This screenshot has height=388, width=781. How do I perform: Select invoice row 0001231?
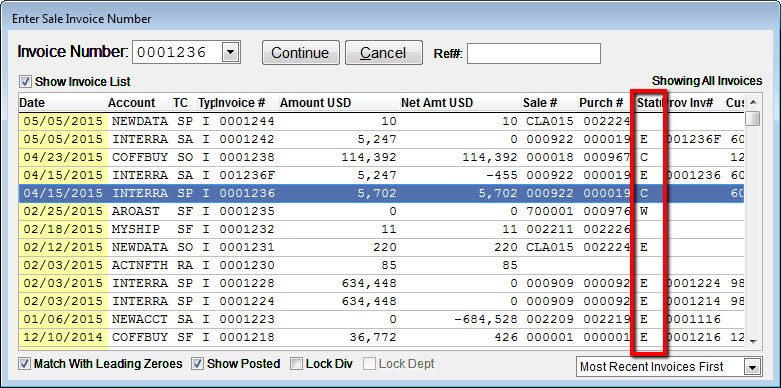(x=381, y=247)
